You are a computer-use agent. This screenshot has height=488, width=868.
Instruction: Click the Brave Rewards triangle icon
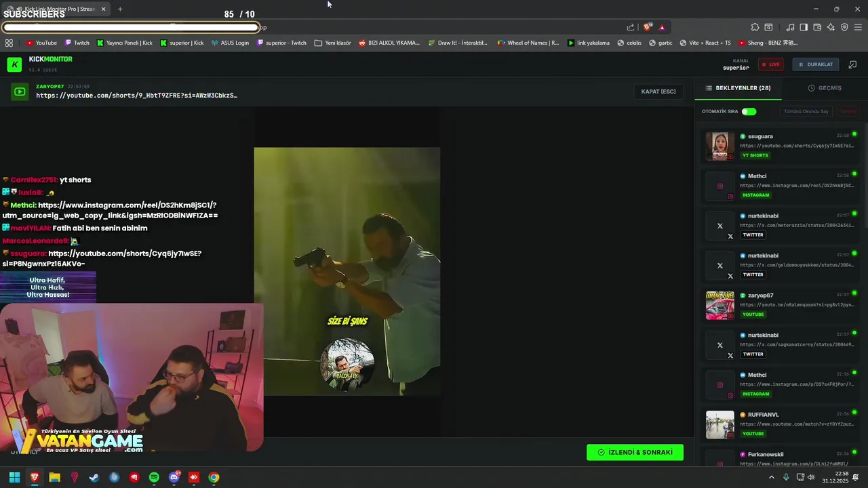pos(662,27)
